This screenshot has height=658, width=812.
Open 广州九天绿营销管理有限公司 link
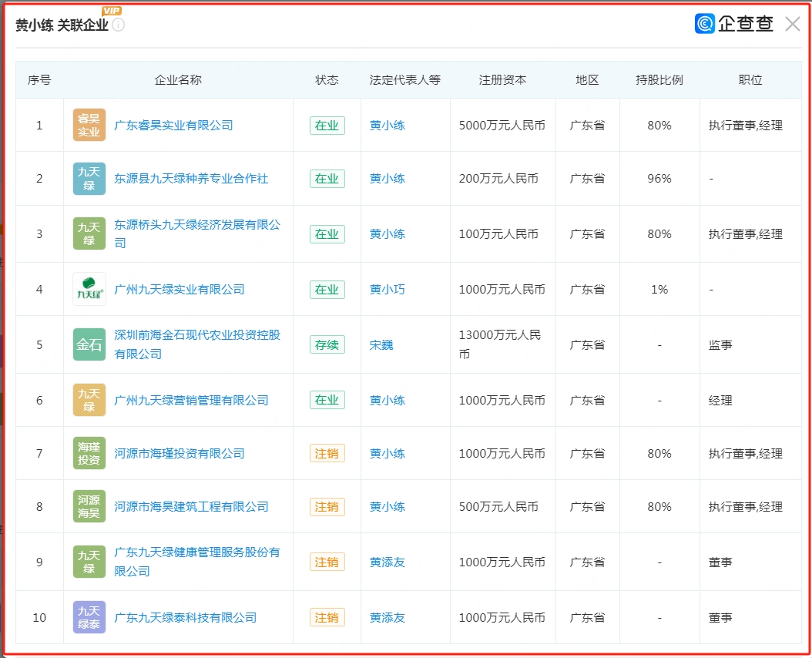[191, 401]
